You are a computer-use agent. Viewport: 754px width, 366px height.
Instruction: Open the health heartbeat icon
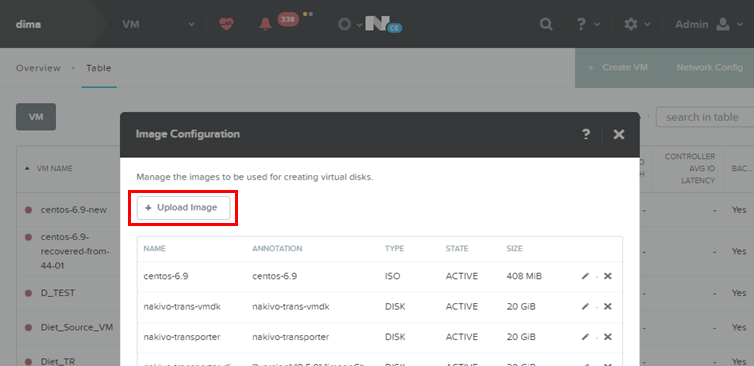pyautogui.click(x=226, y=24)
